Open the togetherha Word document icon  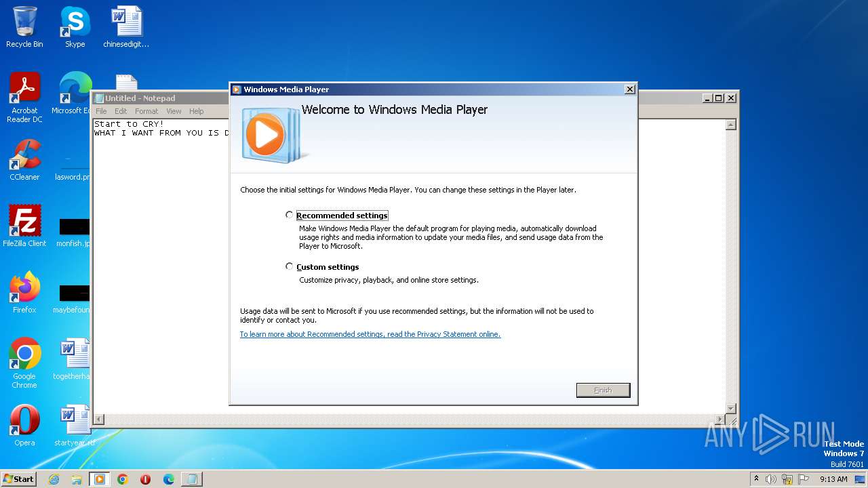73,359
